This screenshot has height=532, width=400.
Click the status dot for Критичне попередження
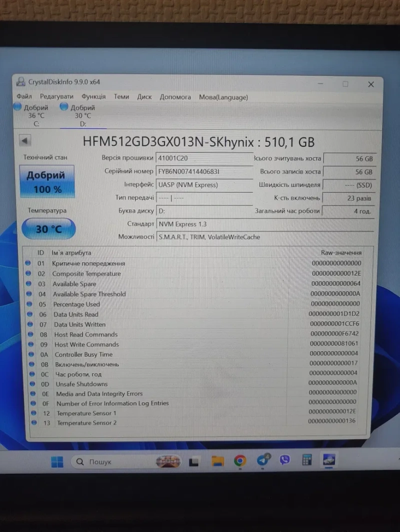tap(28, 263)
